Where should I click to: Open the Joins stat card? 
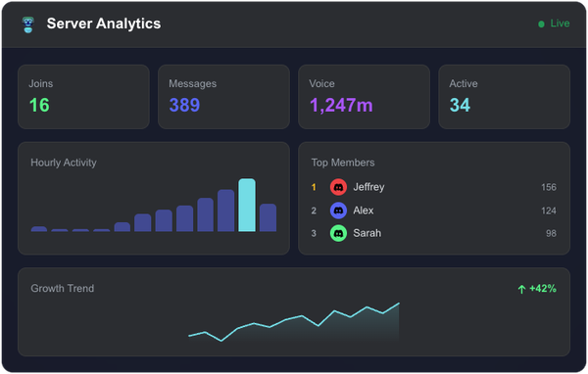click(83, 97)
